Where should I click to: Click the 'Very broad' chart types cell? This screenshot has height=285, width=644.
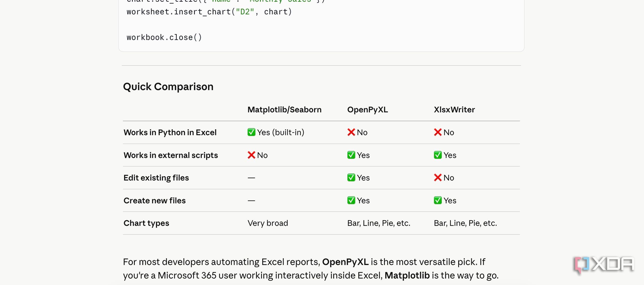point(268,223)
